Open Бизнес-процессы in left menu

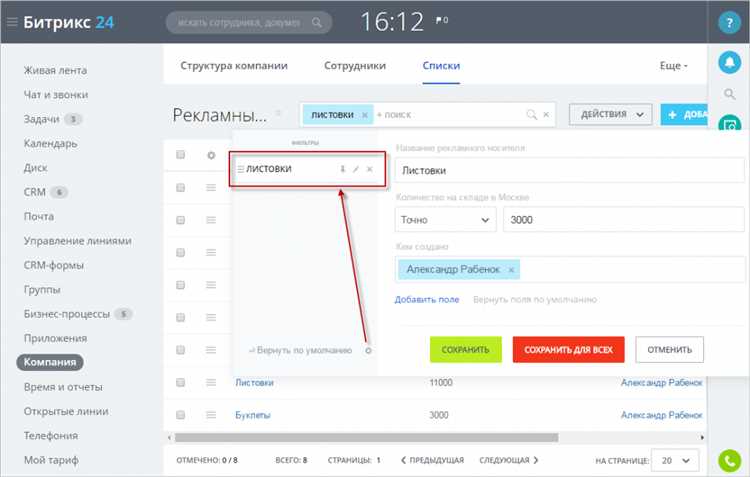66,314
